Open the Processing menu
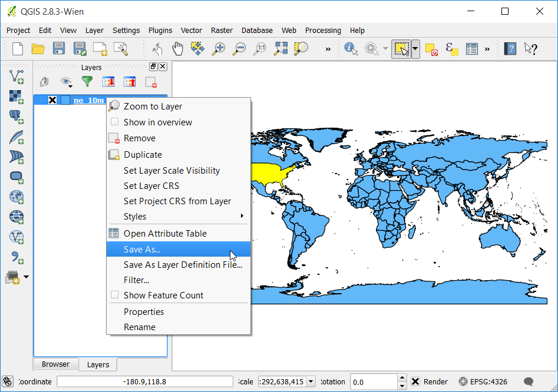This screenshot has height=392, width=558. tap(323, 31)
